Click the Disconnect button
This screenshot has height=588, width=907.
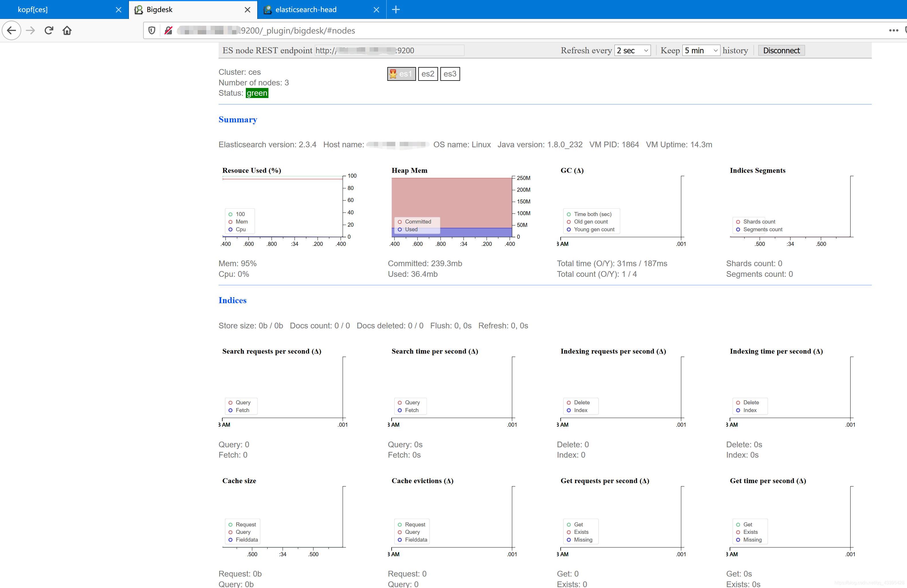(781, 50)
